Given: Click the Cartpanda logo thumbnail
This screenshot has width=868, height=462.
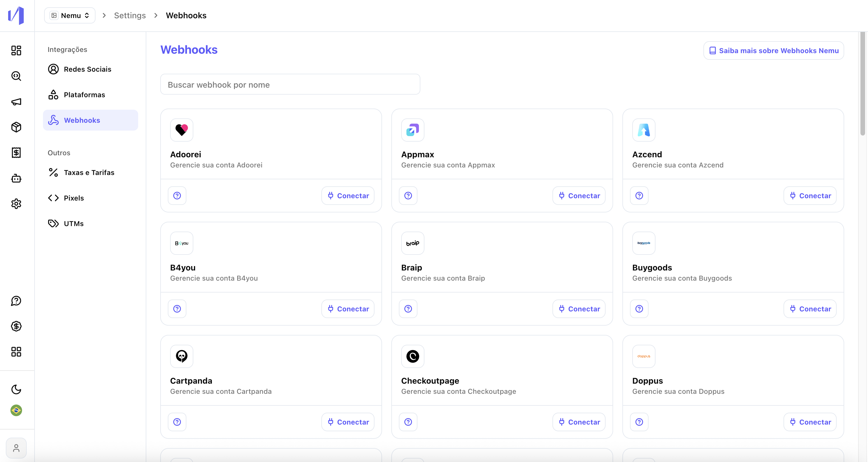Looking at the screenshot, I should (x=182, y=356).
